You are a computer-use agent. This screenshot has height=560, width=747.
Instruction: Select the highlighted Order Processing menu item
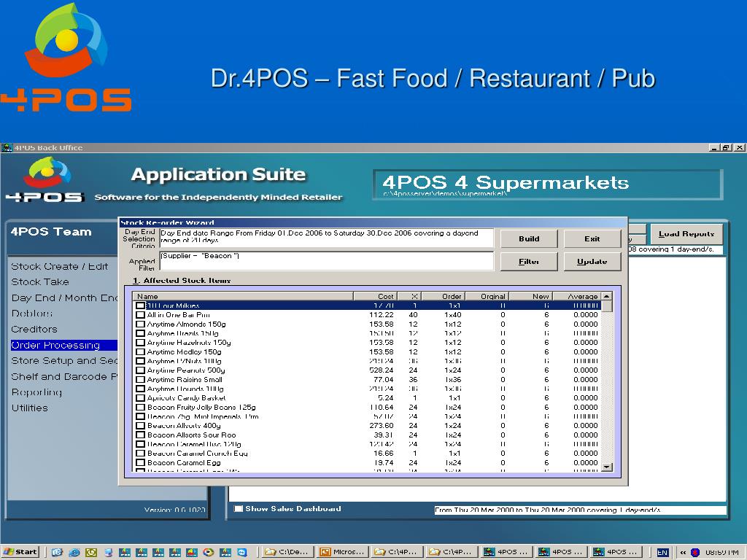(64, 345)
